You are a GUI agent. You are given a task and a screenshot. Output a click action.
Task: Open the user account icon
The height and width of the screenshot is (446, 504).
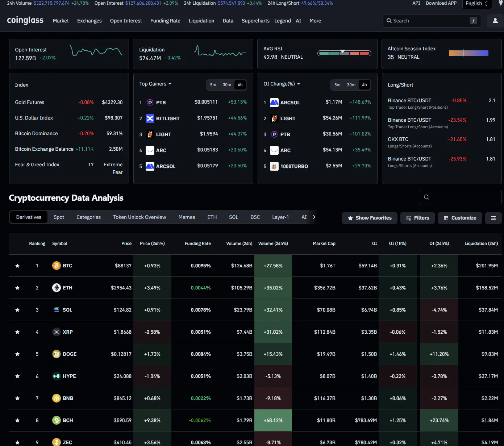click(x=495, y=21)
